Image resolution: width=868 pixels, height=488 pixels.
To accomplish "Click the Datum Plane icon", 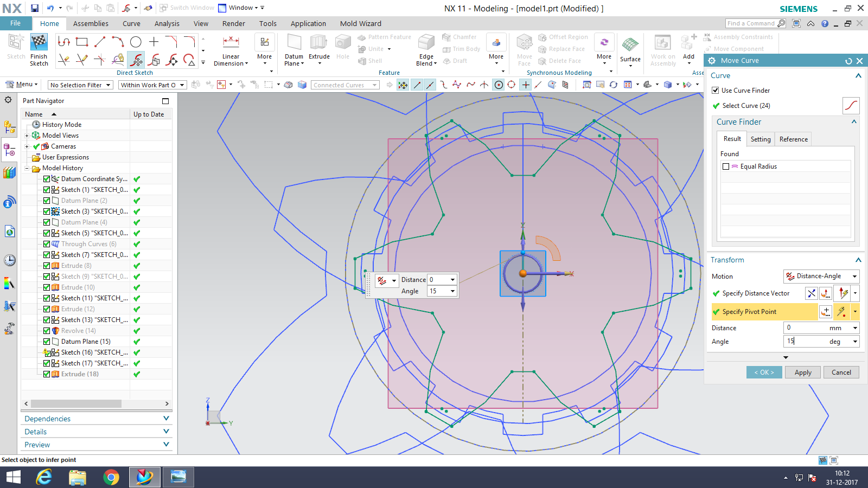I will pos(294,43).
